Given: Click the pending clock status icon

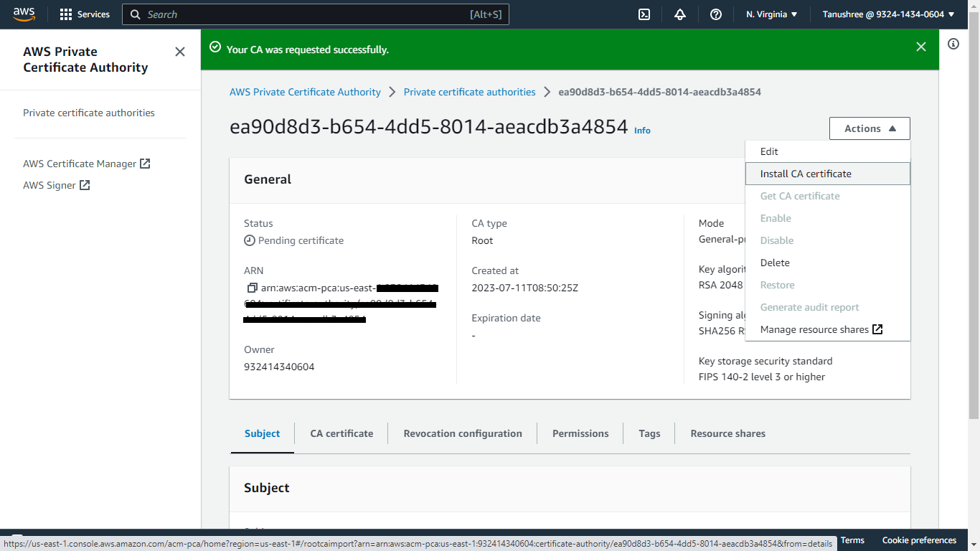Looking at the screenshot, I should (x=250, y=240).
